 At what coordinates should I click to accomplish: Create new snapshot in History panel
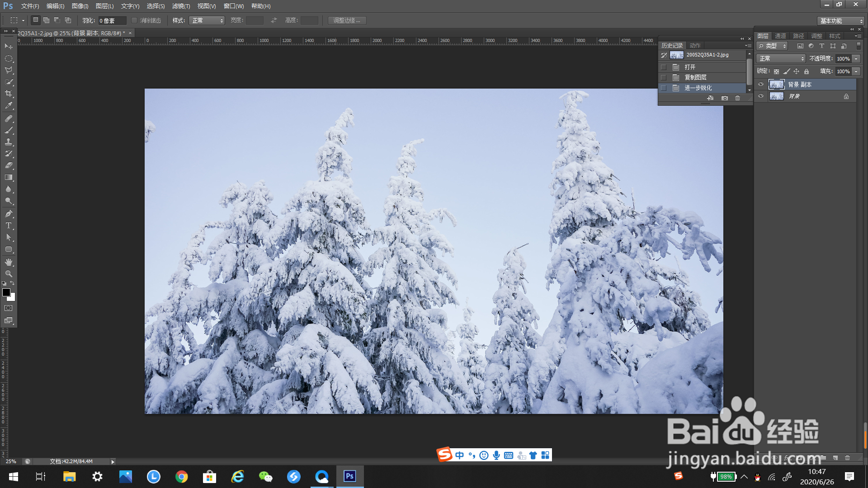point(725,98)
